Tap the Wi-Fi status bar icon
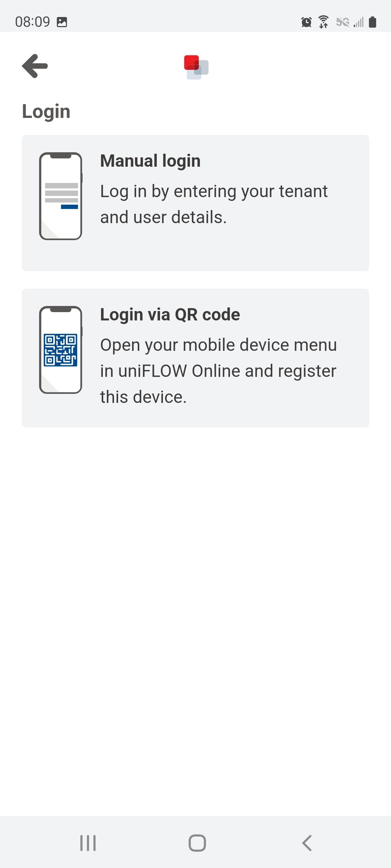The height and width of the screenshot is (868, 391). click(323, 22)
